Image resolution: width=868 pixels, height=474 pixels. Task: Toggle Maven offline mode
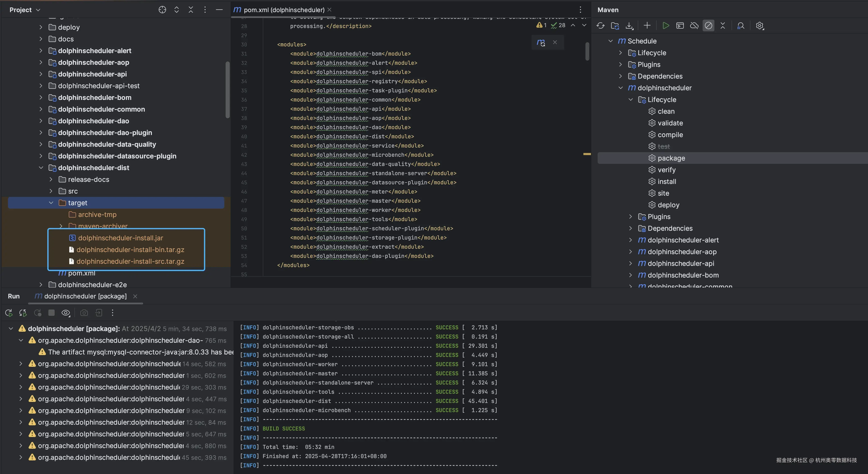pyautogui.click(x=694, y=25)
